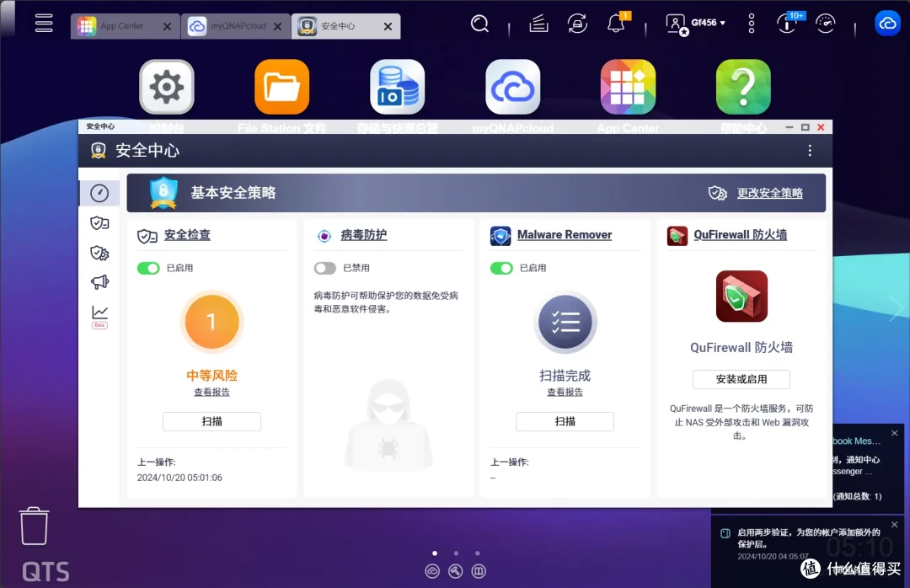Go to the second desktop page dot
910x588 pixels.
point(456,553)
